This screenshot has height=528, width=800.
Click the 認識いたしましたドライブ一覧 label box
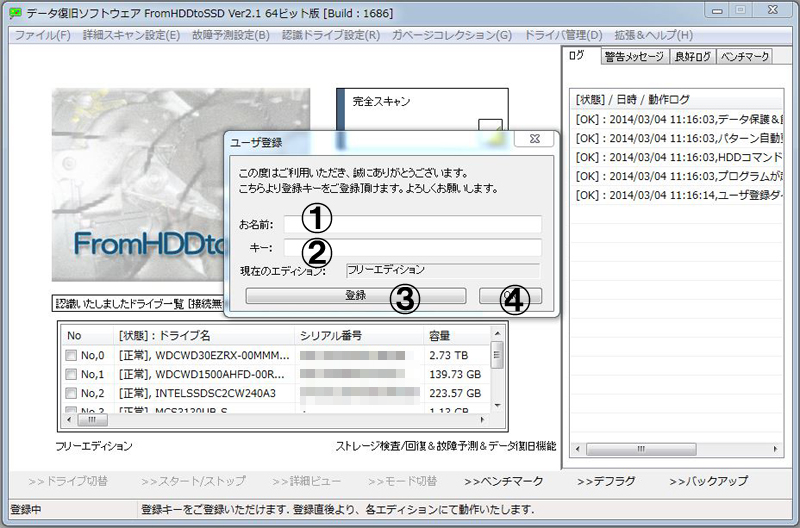click(138, 304)
